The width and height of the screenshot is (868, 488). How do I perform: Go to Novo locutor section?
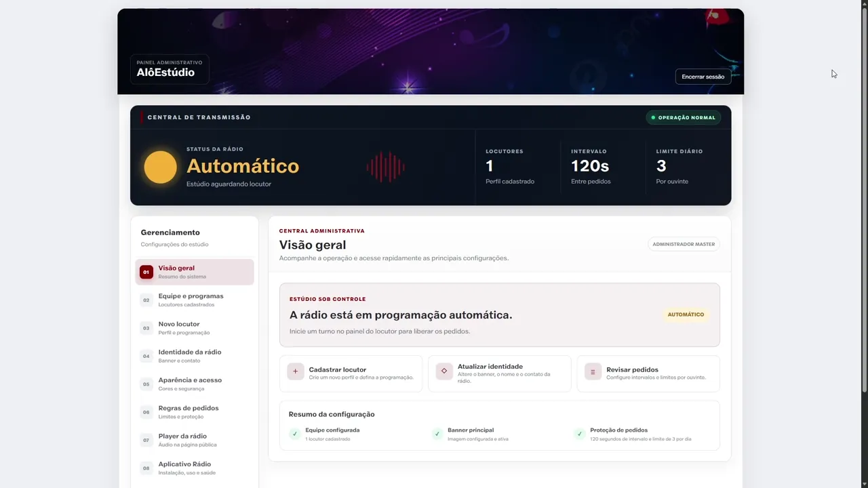point(195,328)
